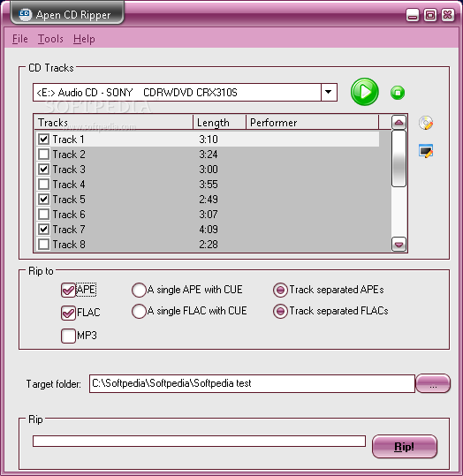Click the green Play button

point(365,92)
